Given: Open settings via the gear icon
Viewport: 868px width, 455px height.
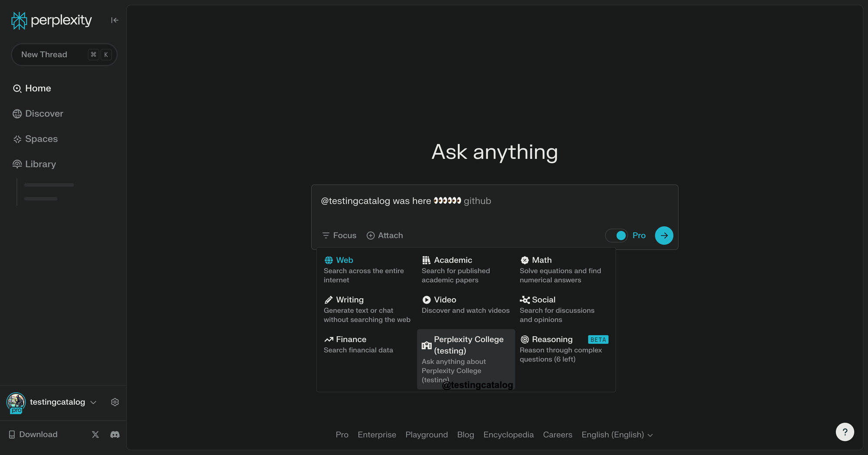Looking at the screenshot, I should point(115,402).
